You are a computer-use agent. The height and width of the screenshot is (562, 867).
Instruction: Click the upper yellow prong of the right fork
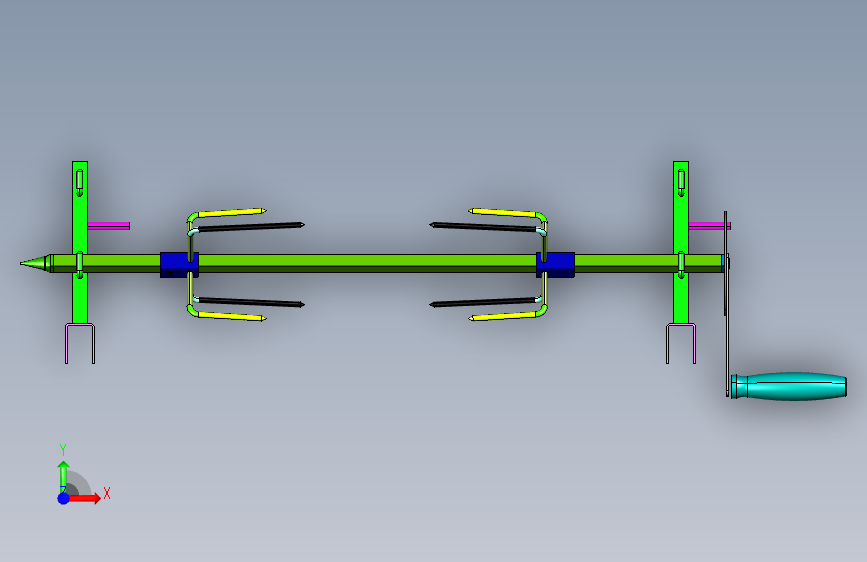point(502,212)
